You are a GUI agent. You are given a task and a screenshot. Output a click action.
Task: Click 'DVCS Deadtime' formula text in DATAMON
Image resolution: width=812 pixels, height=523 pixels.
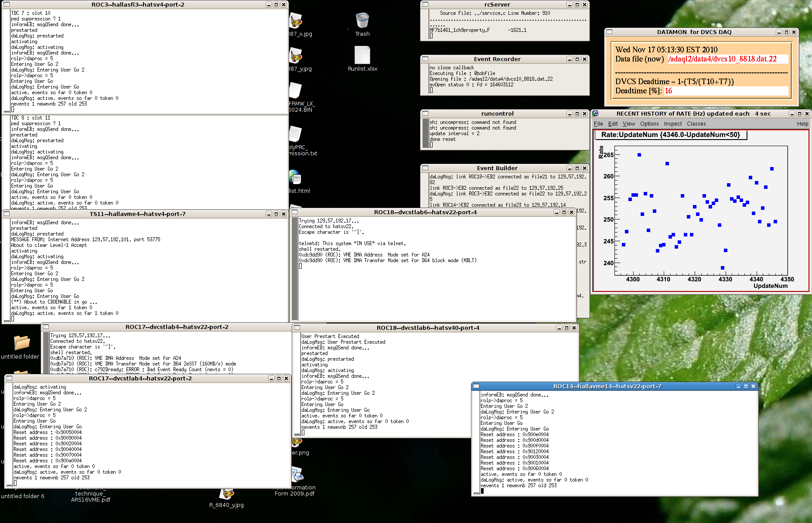click(675, 82)
